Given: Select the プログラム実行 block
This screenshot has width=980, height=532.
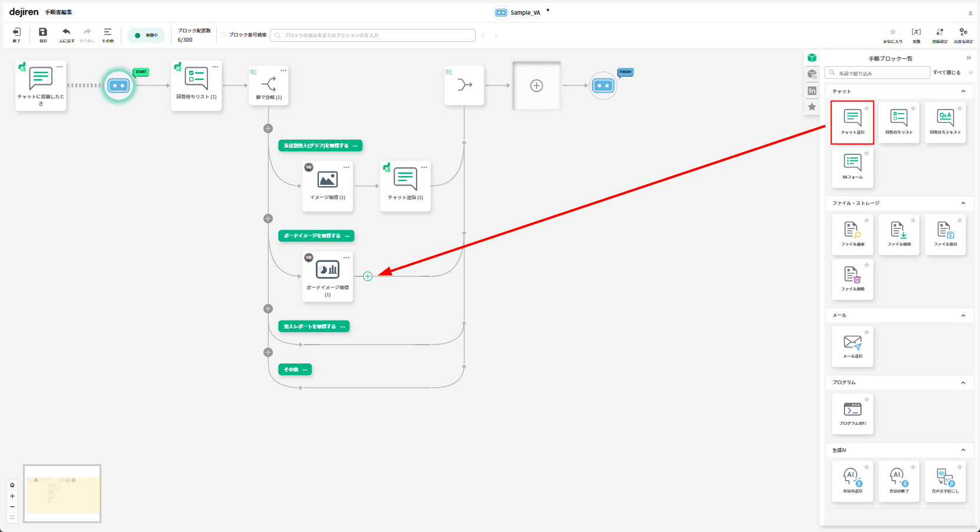Looking at the screenshot, I should pyautogui.click(x=852, y=414).
